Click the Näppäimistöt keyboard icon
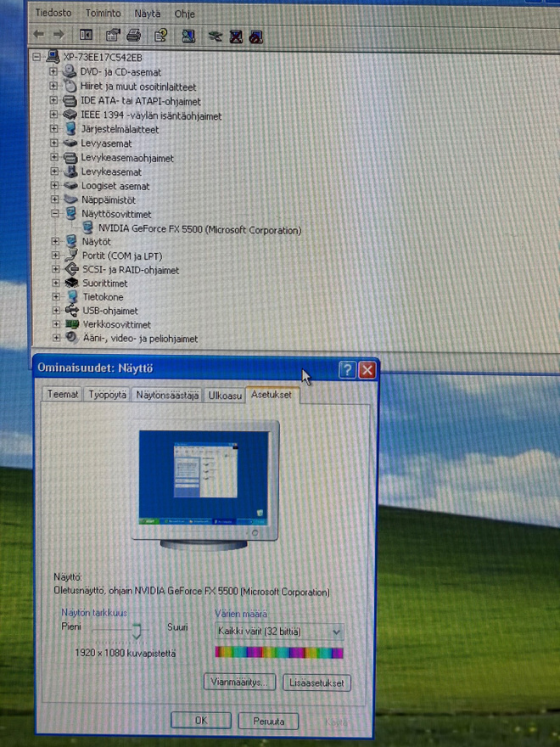The height and width of the screenshot is (747, 560). (x=71, y=199)
